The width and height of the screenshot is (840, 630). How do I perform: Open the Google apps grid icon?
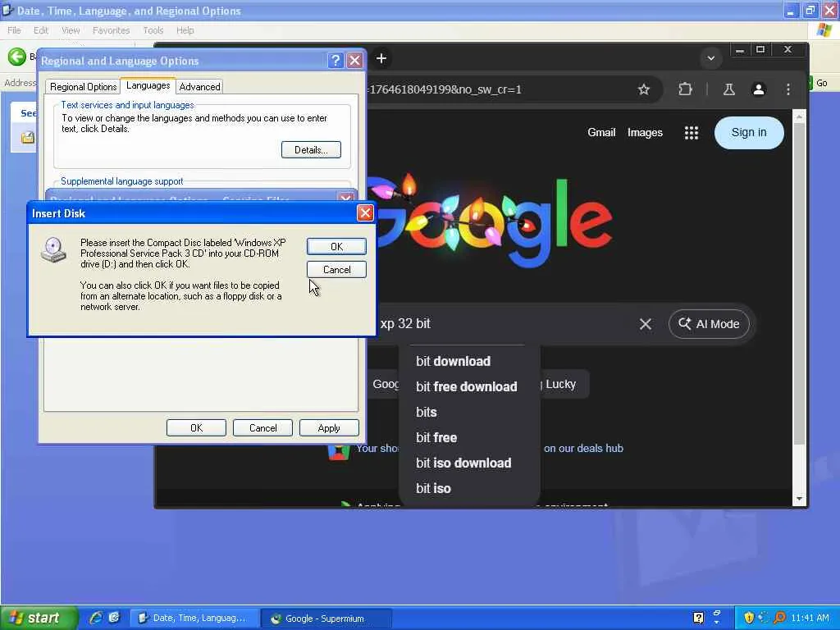point(691,132)
